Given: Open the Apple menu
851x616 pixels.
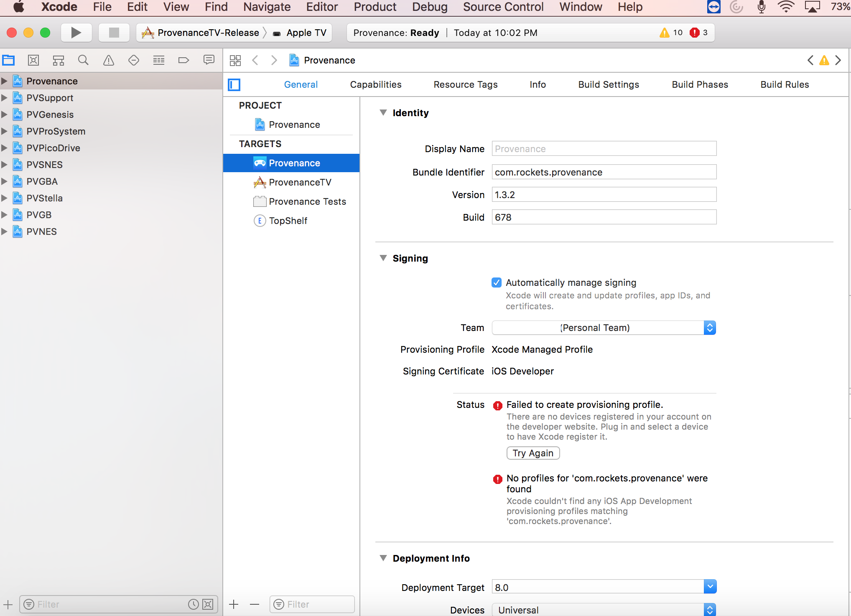Looking at the screenshot, I should (18, 7).
